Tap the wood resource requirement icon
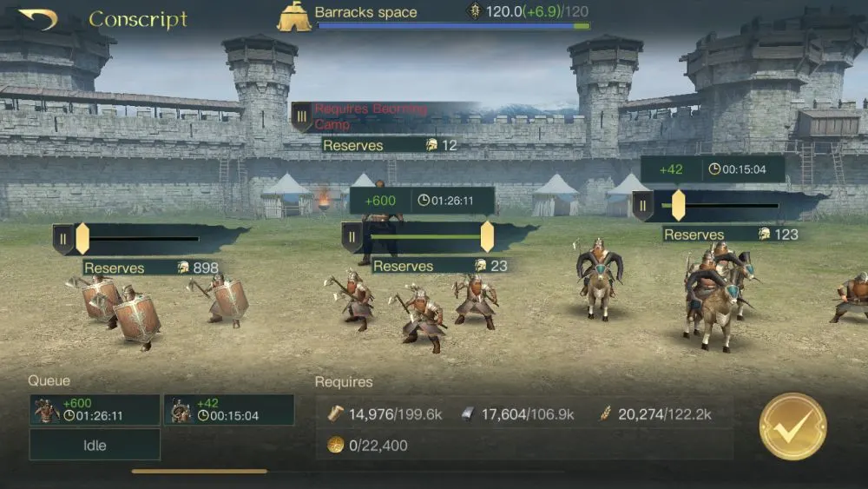This screenshot has width=868, height=489. (335, 413)
